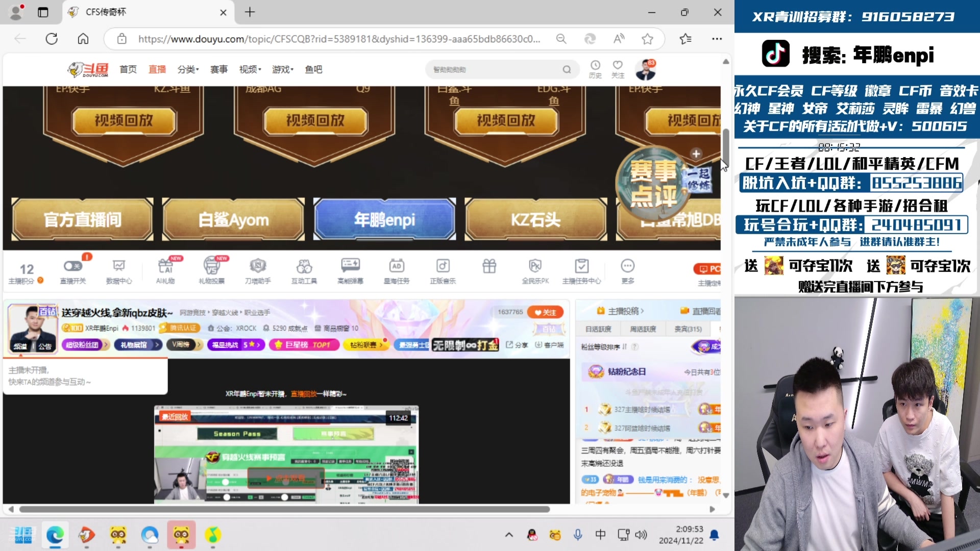Open the read aloud icon in address bar
The width and height of the screenshot is (980, 551).
point(619,39)
